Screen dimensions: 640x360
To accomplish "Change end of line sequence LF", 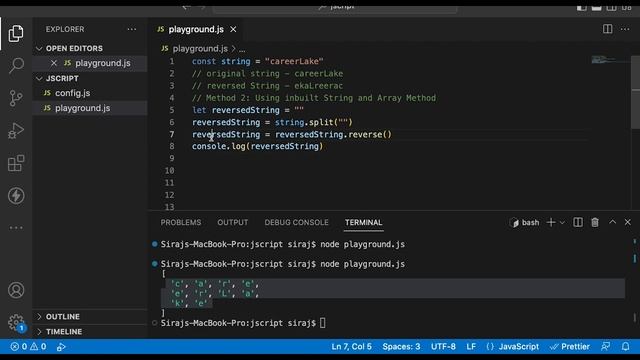I will 471,347.
